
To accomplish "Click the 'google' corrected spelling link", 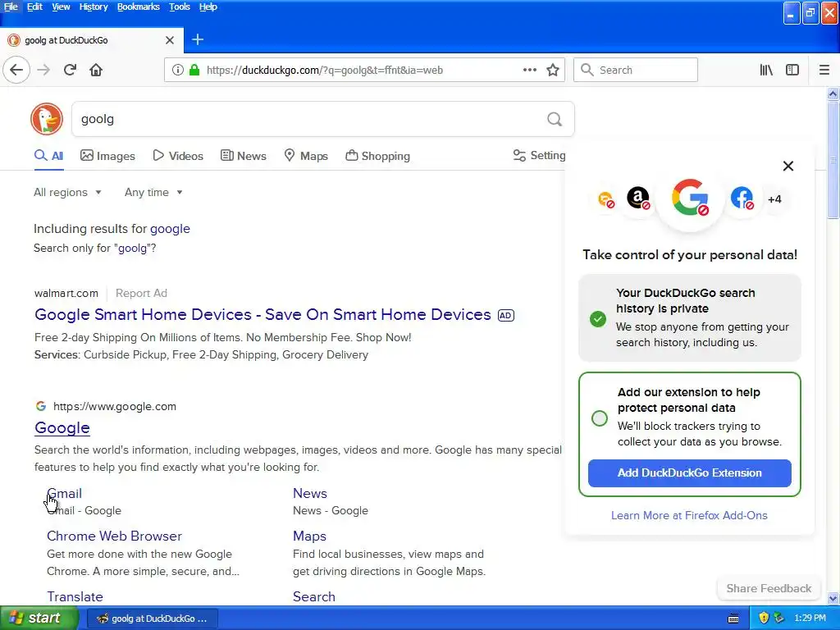I will (170, 229).
